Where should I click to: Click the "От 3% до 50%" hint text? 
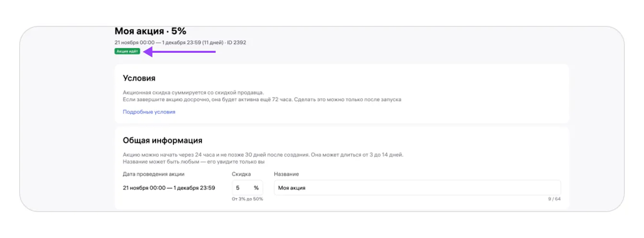tap(247, 199)
